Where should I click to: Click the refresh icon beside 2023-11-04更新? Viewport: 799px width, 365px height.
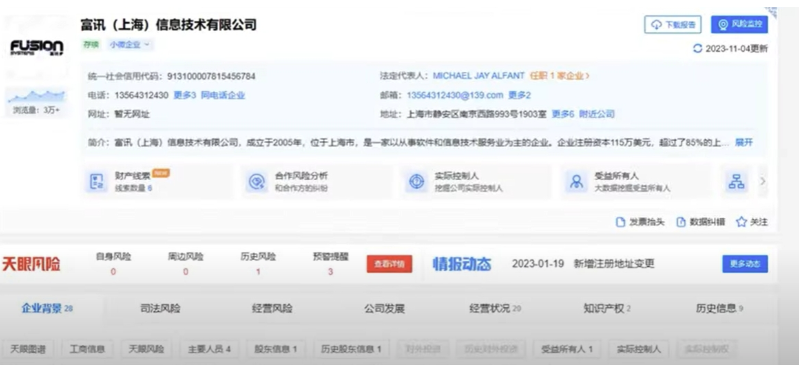(x=698, y=49)
